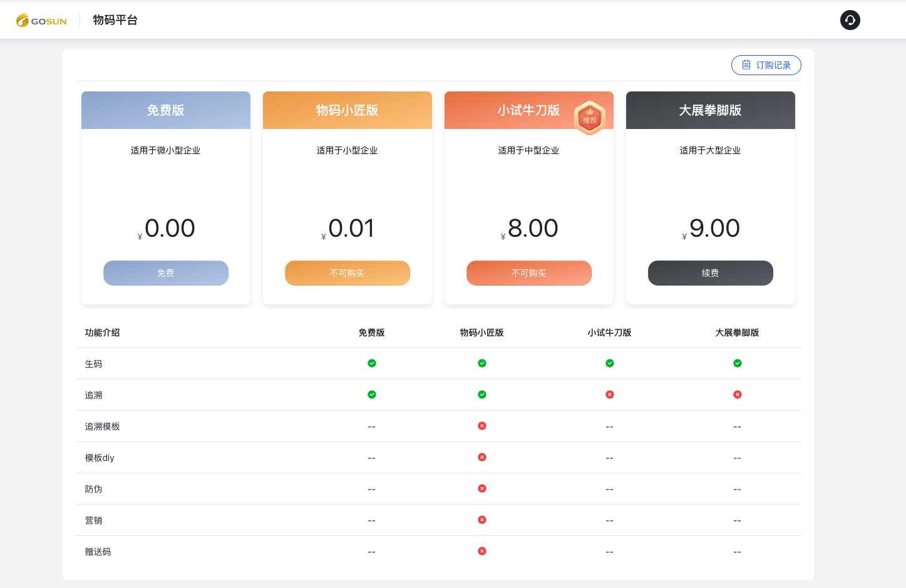
Task: Click the 推荐 badge on 小试牛刀版
Action: coord(589,118)
